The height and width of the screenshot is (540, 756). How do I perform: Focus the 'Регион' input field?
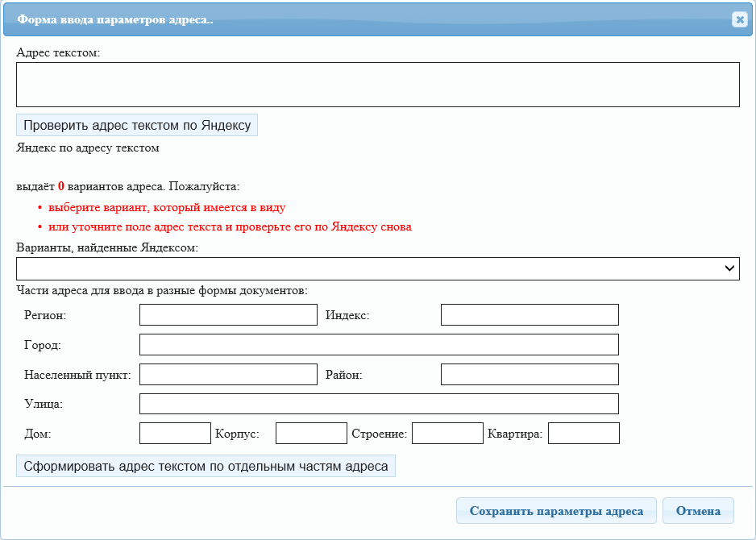coord(228,315)
